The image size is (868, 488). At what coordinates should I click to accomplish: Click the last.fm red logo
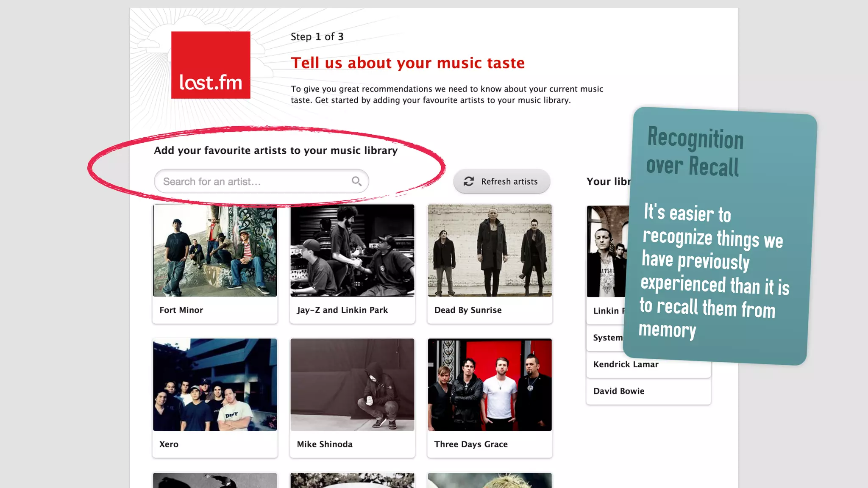(211, 65)
